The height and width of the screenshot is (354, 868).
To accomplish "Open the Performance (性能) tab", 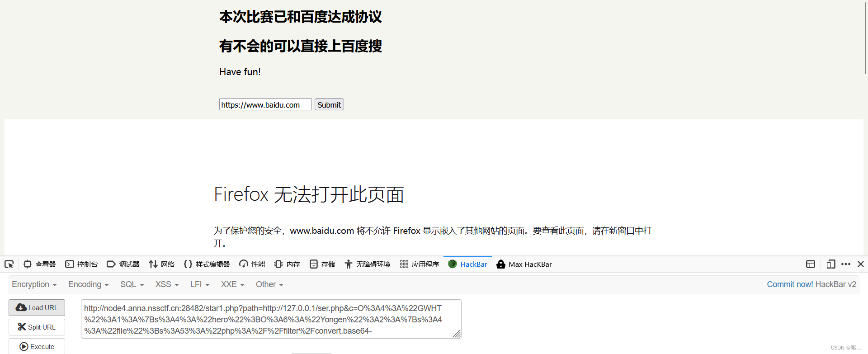I will point(252,264).
